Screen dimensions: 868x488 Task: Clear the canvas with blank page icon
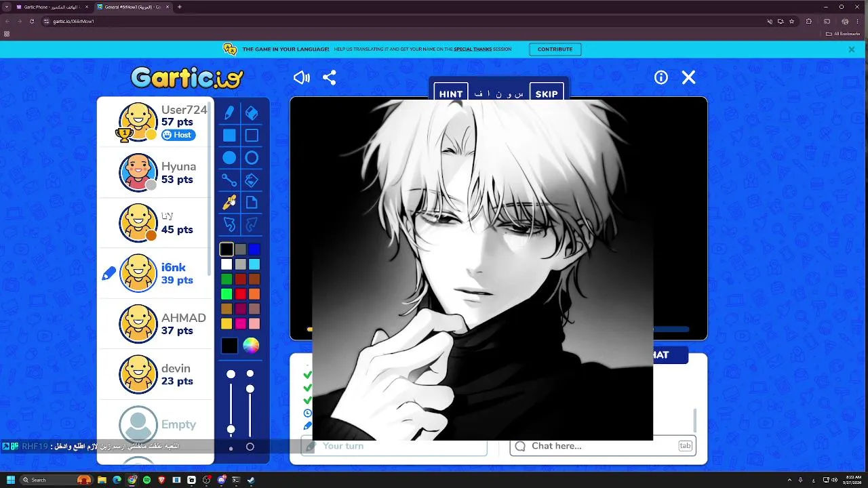(x=252, y=202)
